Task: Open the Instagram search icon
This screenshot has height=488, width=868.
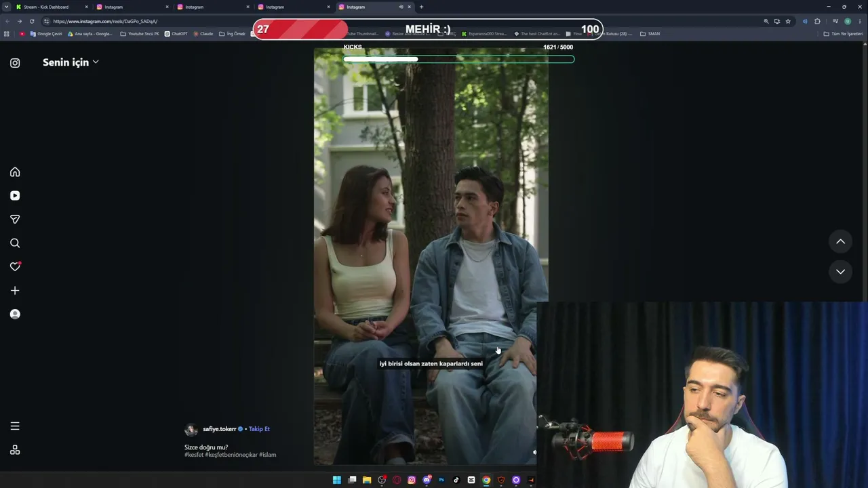Action: coord(15,243)
